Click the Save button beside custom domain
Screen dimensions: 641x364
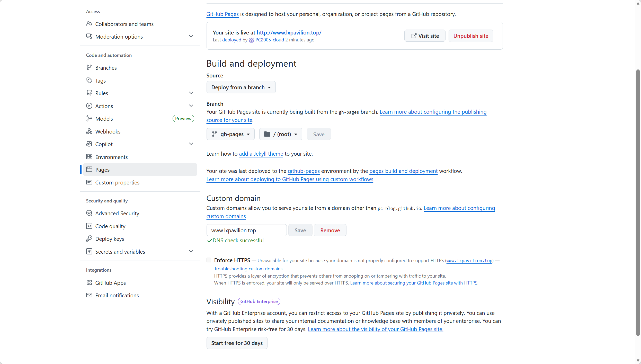pyautogui.click(x=300, y=230)
